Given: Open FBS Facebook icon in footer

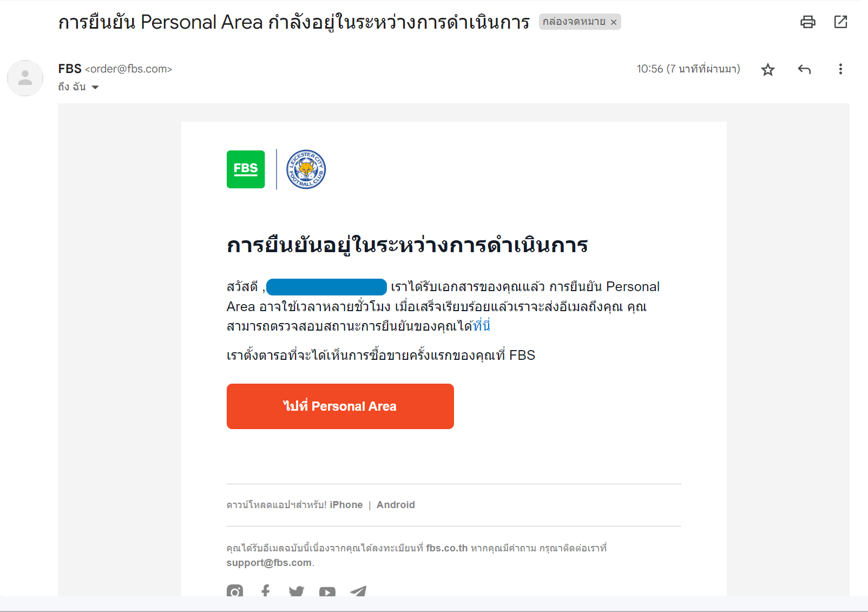Looking at the screenshot, I should coord(265,591).
